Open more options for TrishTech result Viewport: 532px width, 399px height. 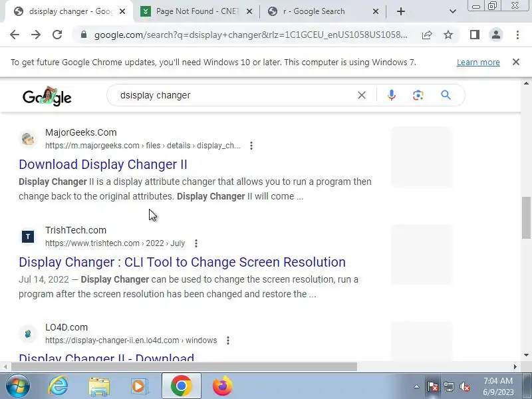[x=196, y=243]
